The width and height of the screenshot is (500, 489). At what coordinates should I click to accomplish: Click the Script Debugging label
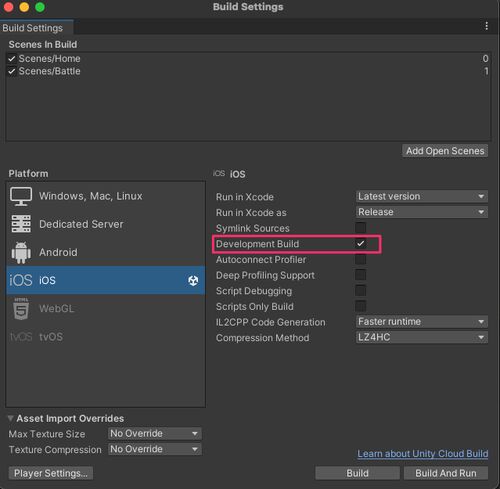(254, 291)
